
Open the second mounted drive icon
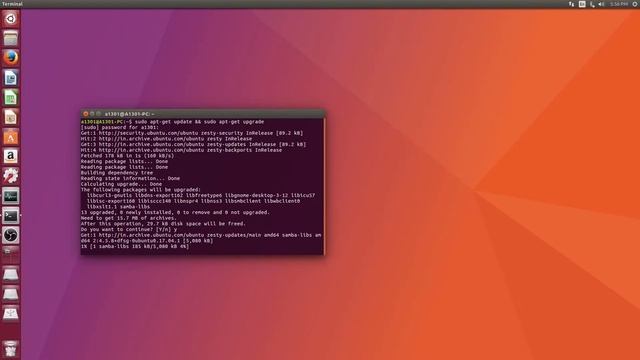click(x=11, y=294)
